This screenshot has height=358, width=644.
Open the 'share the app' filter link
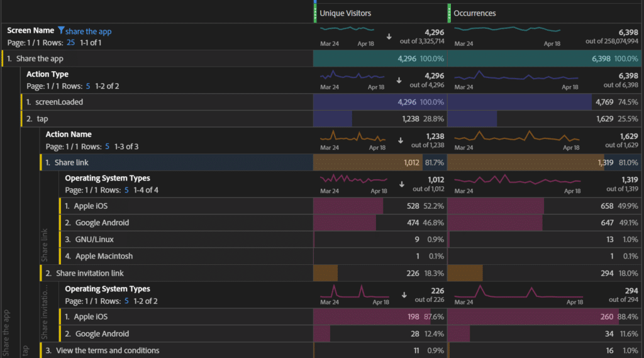pyautogui.click(x=88, y=31)
